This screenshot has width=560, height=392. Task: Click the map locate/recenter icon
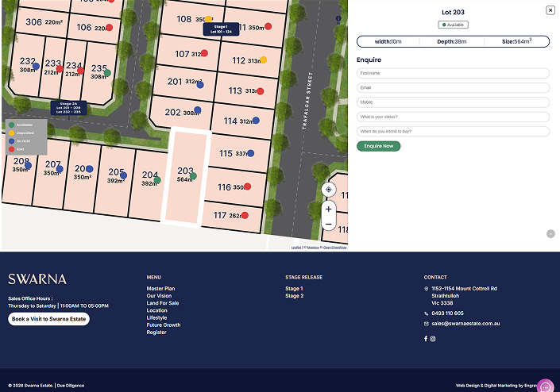329,190
